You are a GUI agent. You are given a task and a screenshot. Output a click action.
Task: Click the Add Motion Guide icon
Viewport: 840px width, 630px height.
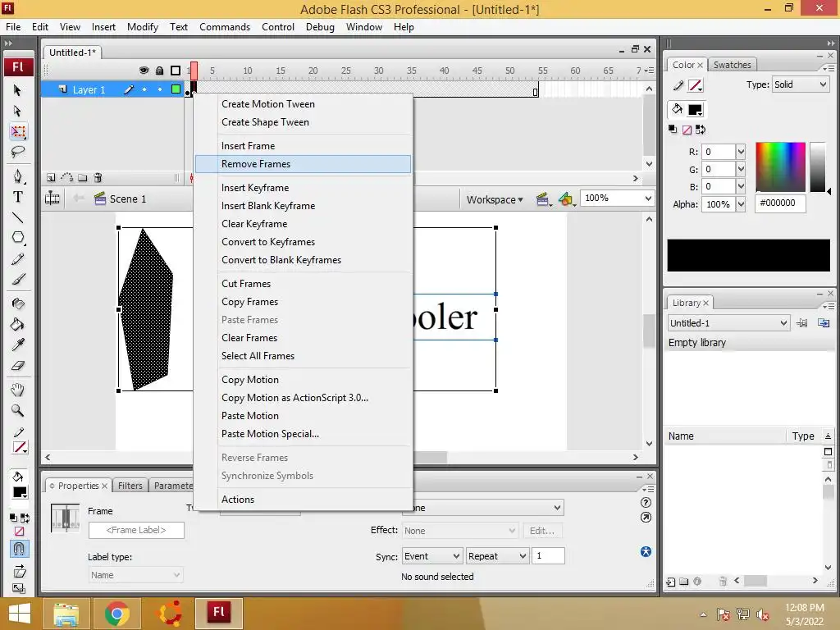point(67,177)
